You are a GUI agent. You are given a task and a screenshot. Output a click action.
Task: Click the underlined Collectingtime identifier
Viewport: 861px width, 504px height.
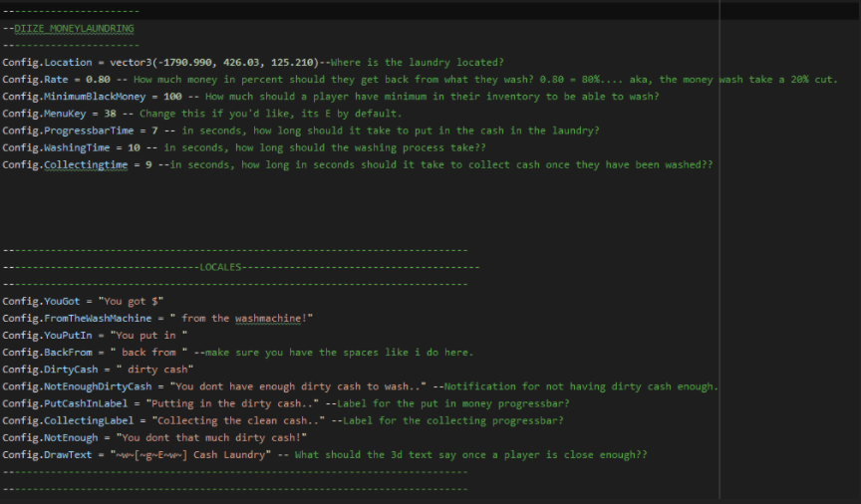point(86,164)
